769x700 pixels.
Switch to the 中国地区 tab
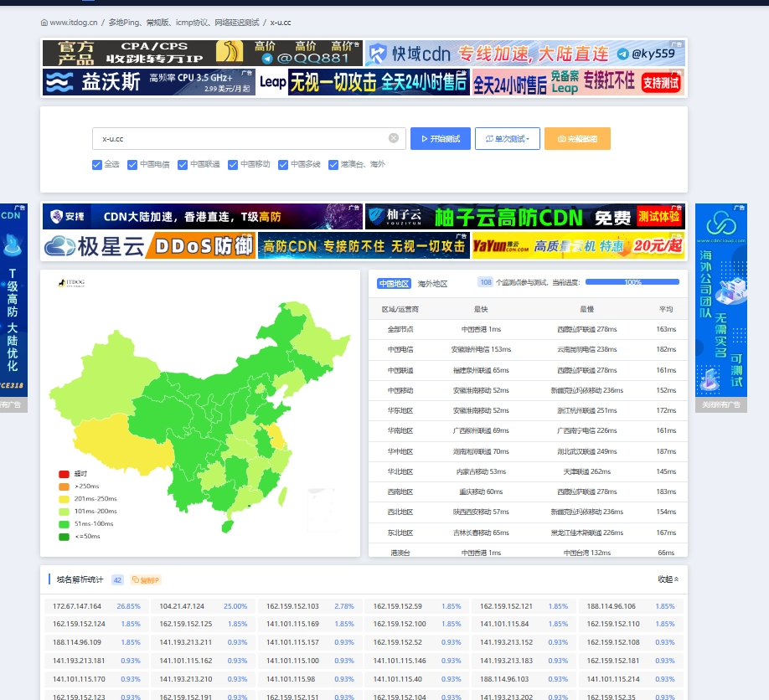click(394, 283)
